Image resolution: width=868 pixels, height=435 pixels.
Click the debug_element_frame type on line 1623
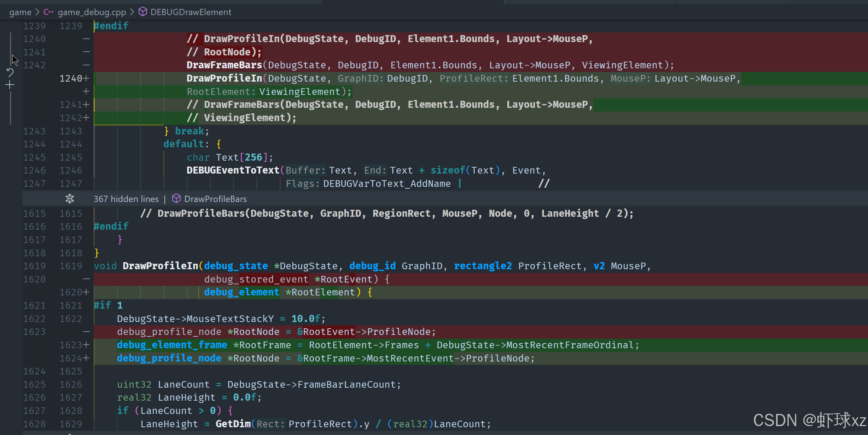pos(172,345)
